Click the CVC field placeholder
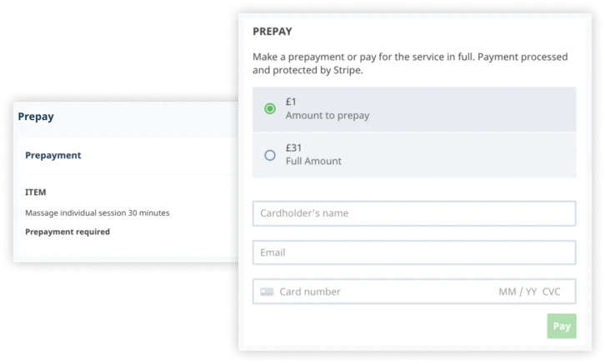Viewport: 605px width, 364px height. pos(551,292)
